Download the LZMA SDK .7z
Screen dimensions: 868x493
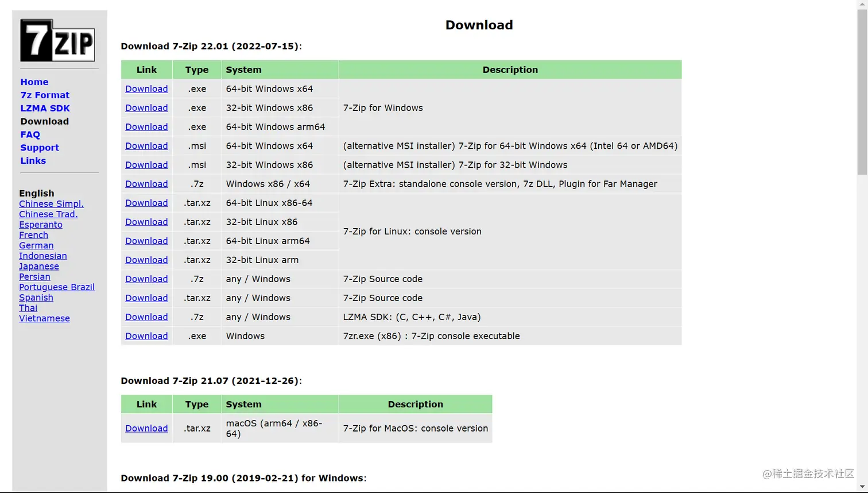(x=146, y=317)
